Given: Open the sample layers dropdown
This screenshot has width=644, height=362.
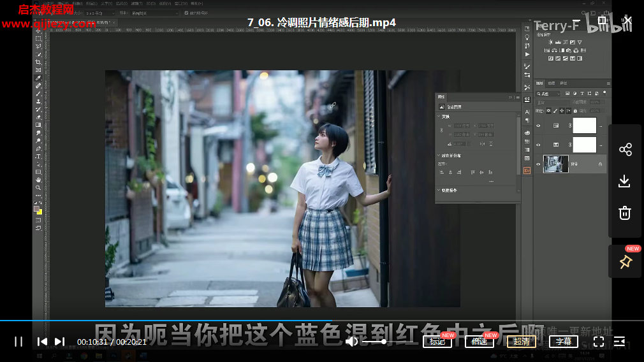Looking at the screenshot, I should pos(155,13).
